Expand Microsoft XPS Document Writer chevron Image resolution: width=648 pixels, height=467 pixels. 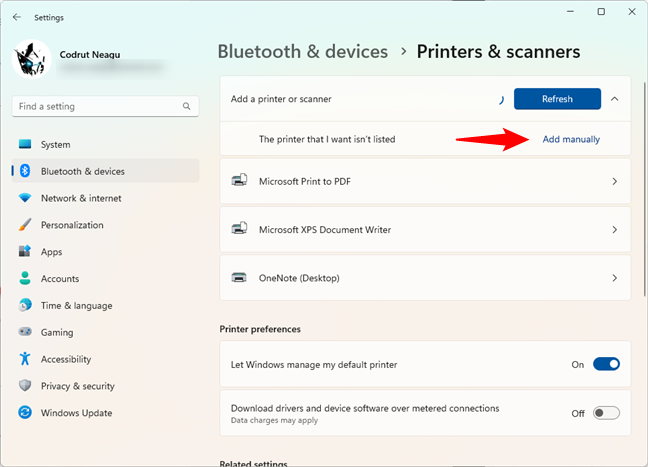[615, 229]
